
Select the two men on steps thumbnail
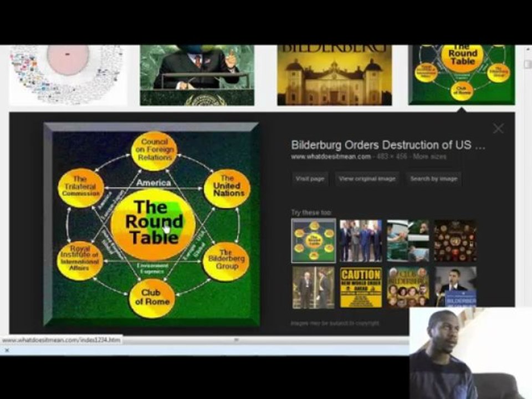(314, 288)
